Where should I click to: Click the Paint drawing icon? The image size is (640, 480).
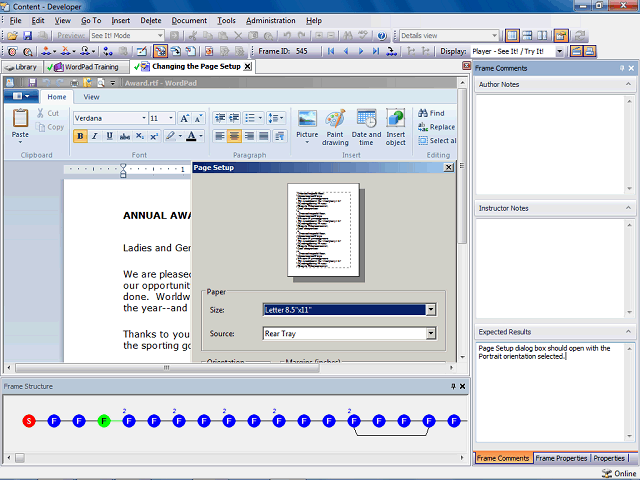[335, 127]
